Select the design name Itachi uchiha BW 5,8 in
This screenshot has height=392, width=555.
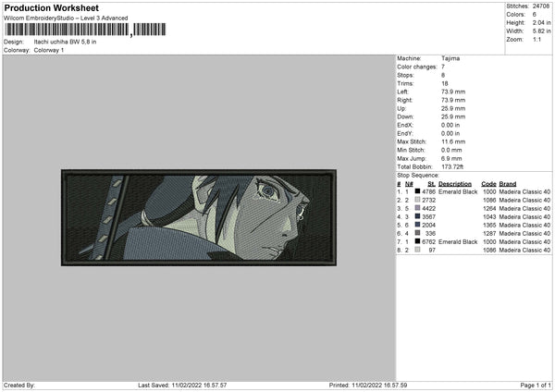65,42
